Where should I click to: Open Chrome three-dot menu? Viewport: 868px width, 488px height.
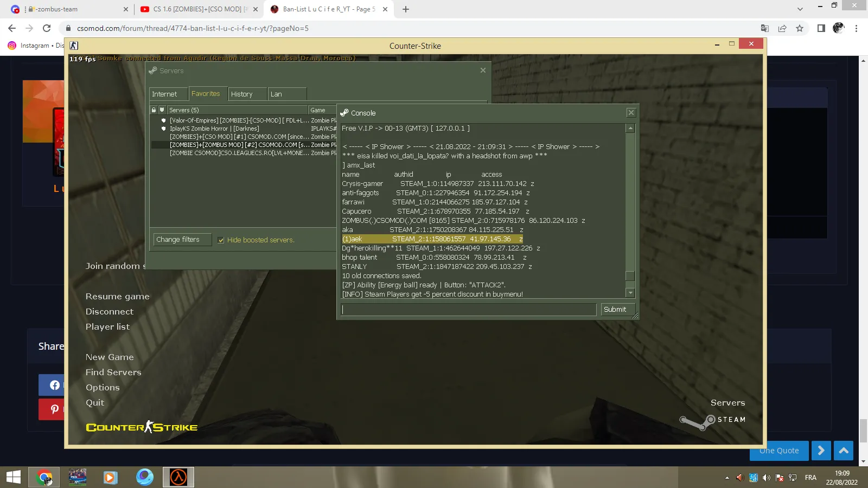(857, 28)
